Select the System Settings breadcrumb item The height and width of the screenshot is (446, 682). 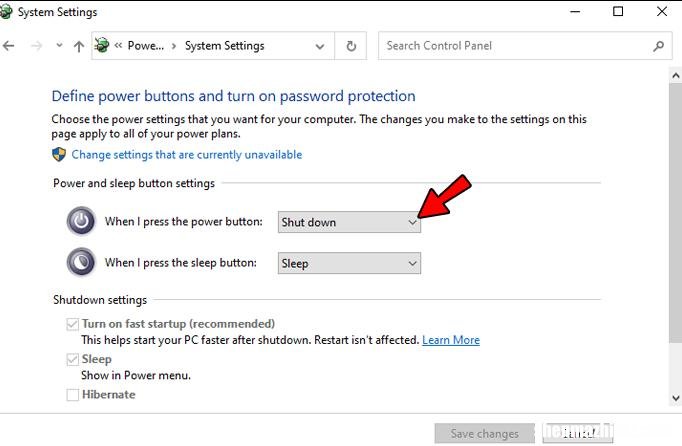coord(224,46)
